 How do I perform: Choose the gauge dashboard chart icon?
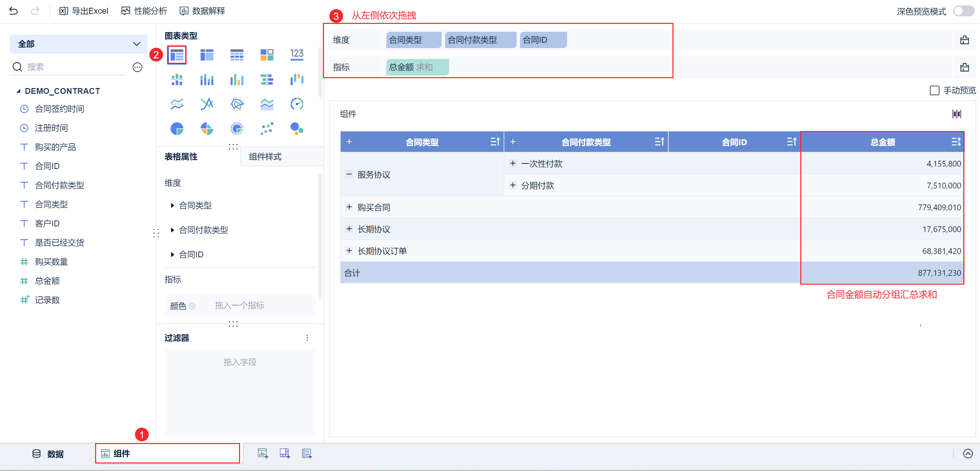pos(296,104)
